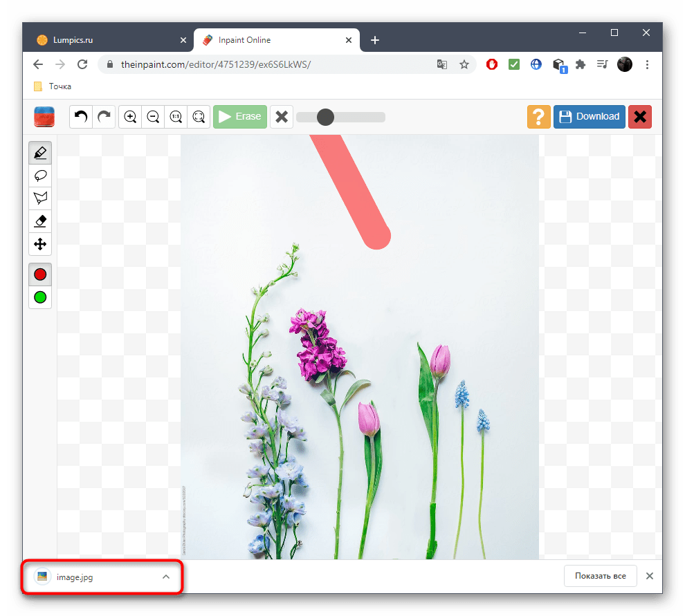685x616 pixels.
Task: Select the Polygonal lasso tool
Action: click(40, 198)
